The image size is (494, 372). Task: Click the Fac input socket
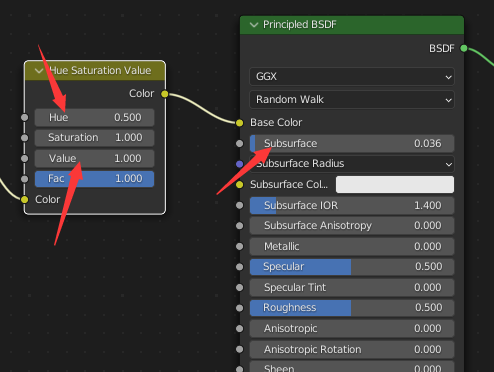coord(24,179)
